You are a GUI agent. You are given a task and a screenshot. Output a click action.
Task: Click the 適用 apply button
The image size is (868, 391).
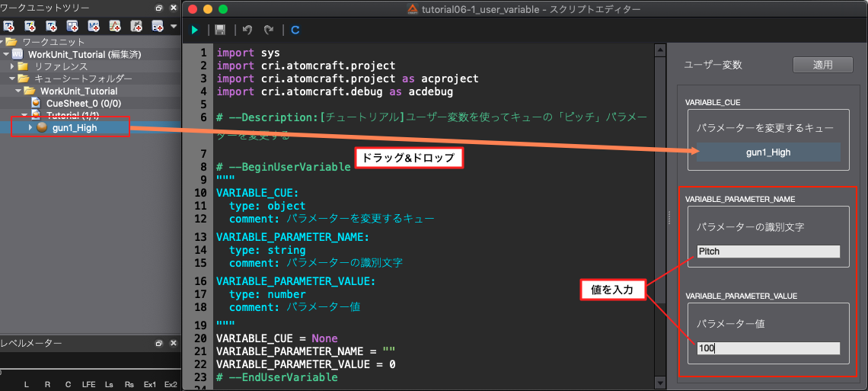click(x=822, y=64)
